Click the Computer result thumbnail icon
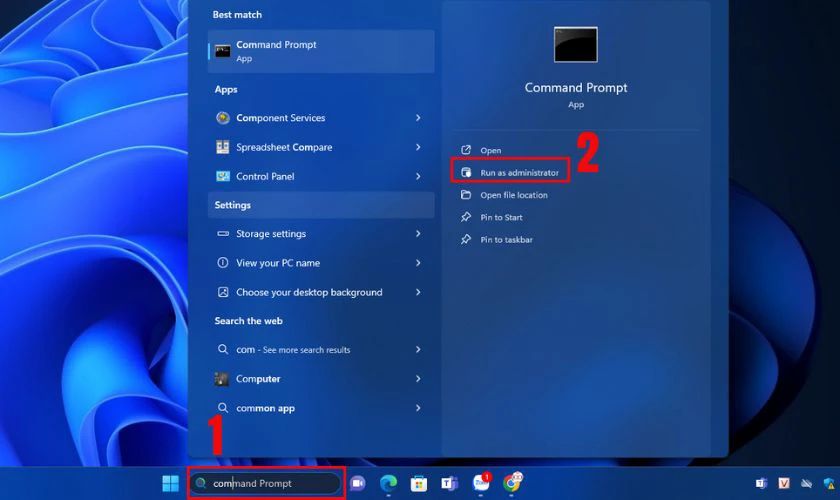This screenshot has width=840, height=500. (x=222, y=379)
